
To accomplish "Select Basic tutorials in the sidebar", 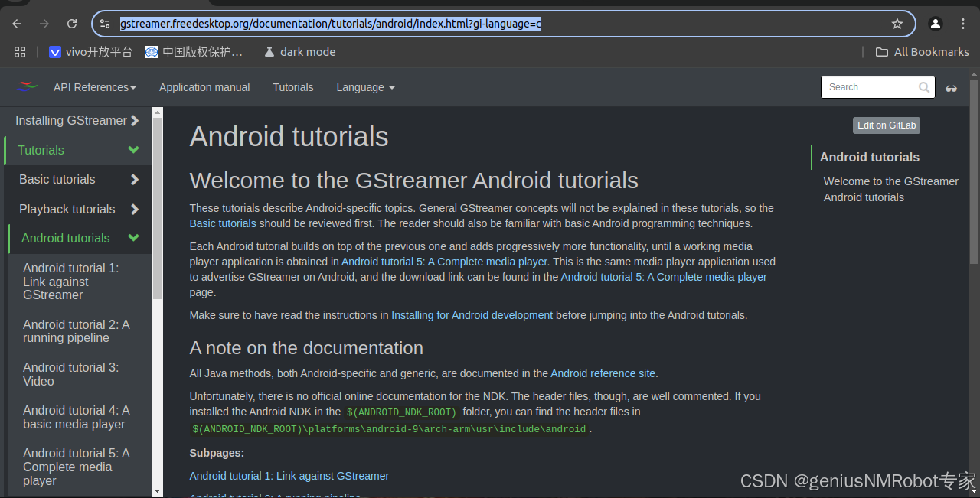I will [57, 179].
